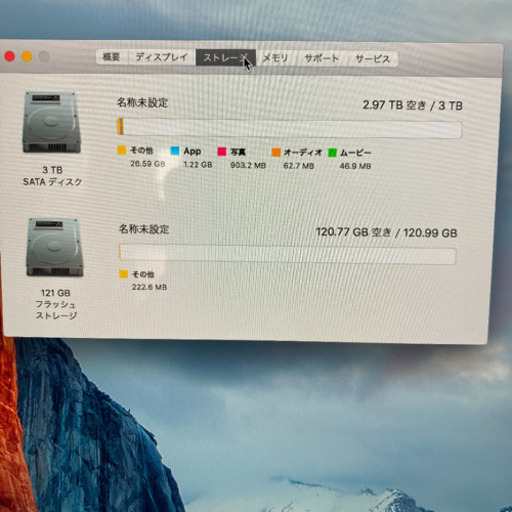Screen dimensions: 512x512
Task: Click the yellow その他 swatch under 3 TB disk
Action: click(122, 150)
